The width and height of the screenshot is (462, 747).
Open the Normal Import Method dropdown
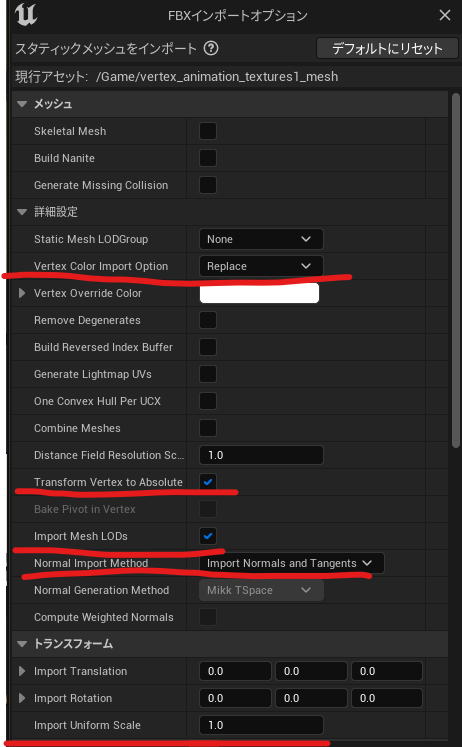tap(291, 563)
